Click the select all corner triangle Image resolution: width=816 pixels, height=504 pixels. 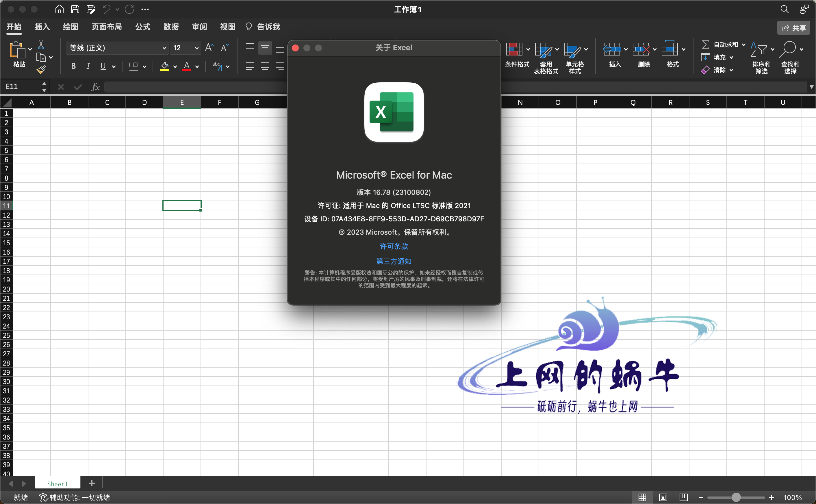tap(7, 102)
